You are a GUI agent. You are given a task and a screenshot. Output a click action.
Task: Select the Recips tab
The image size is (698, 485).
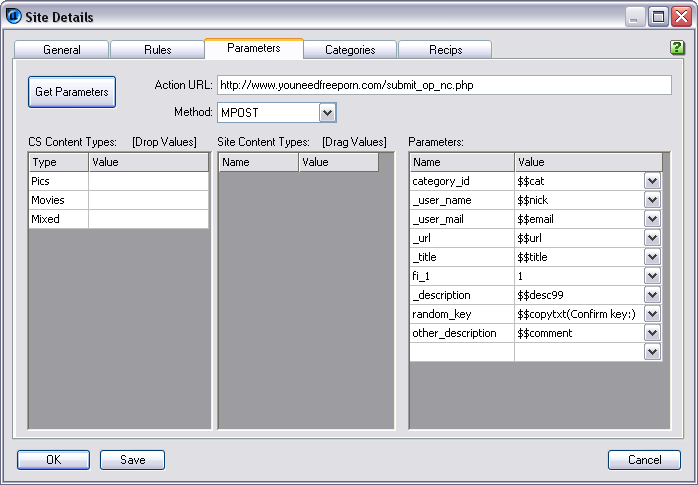pos(445,50)
